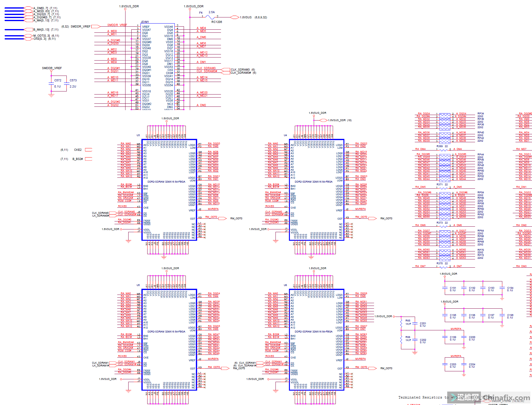Click the C572 capacitor designator
Viewport: 532px width, 405px height.
(58, 80)
